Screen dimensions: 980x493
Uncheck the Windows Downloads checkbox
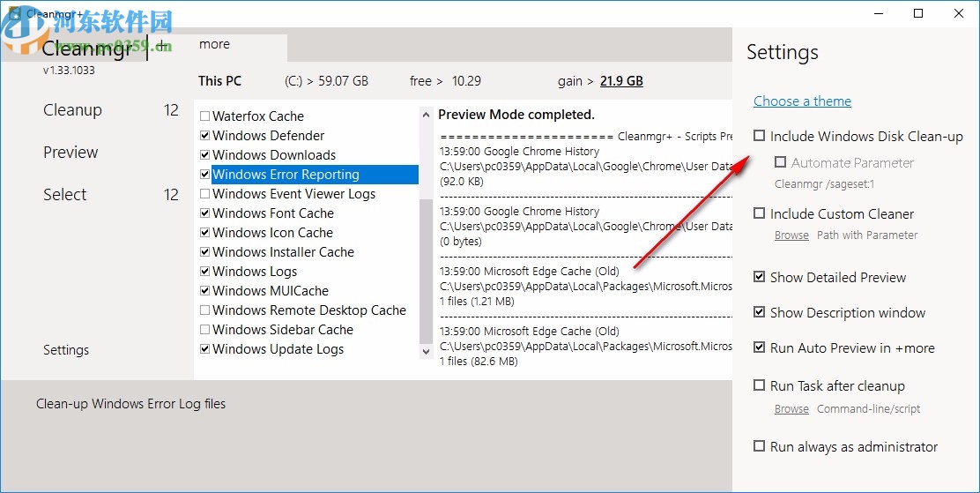(204, 155)
